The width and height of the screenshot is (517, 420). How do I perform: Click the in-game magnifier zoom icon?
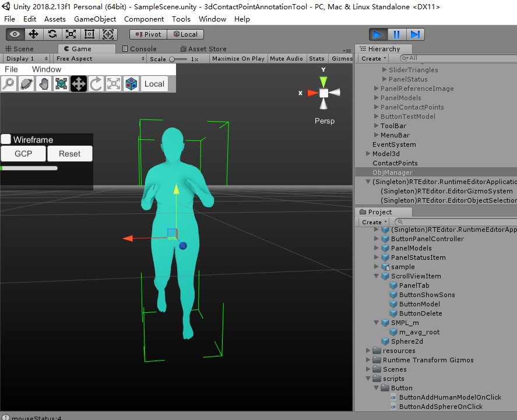[x=9, y=84]
